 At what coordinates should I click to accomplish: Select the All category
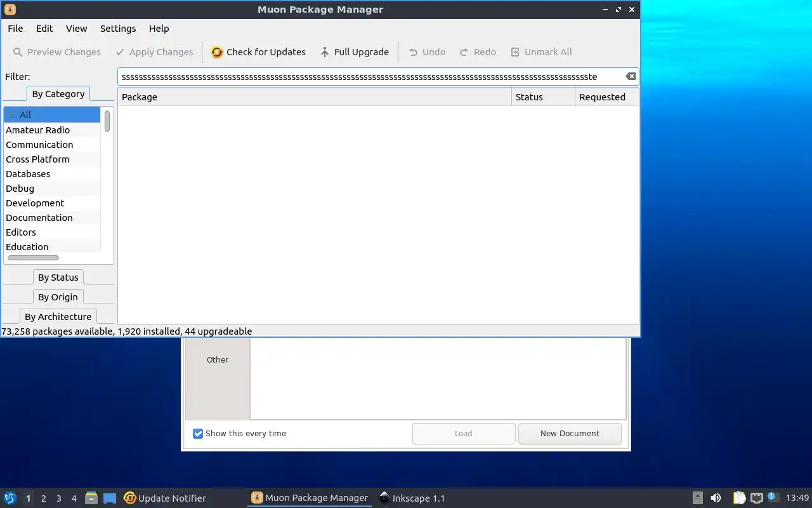(52, 115)
